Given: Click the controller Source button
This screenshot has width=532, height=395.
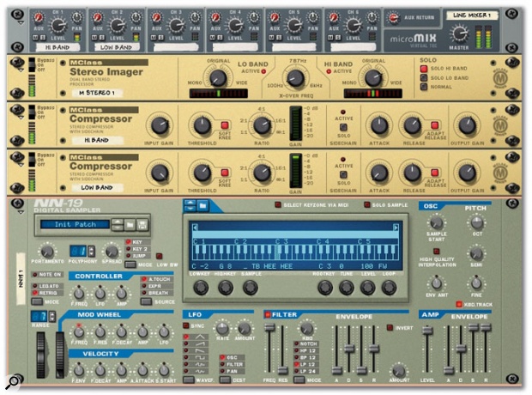Looking at the screenshot, I should (x=147, y=301).
